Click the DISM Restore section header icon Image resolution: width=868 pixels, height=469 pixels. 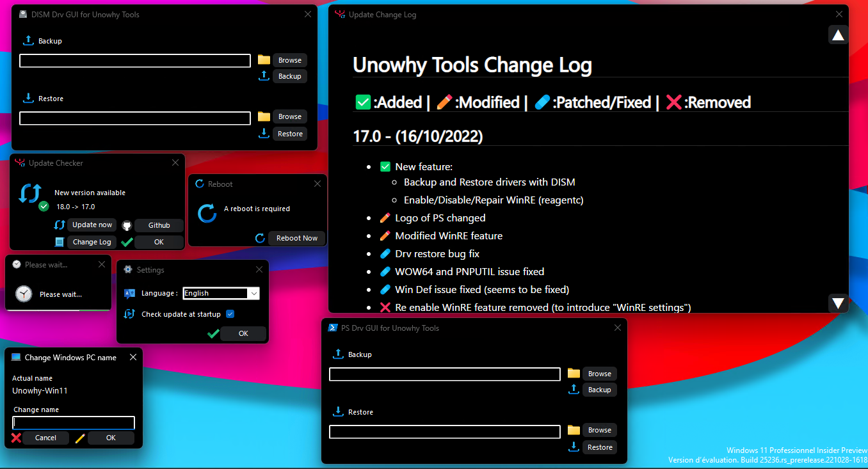pos(28,98)
